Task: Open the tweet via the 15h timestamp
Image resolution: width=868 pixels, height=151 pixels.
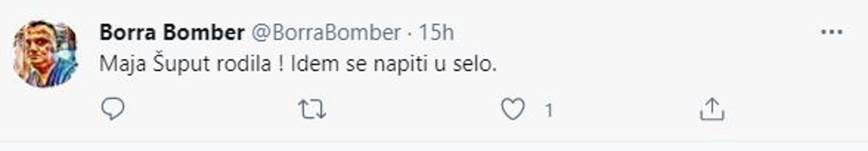Action: click(436, 33)
